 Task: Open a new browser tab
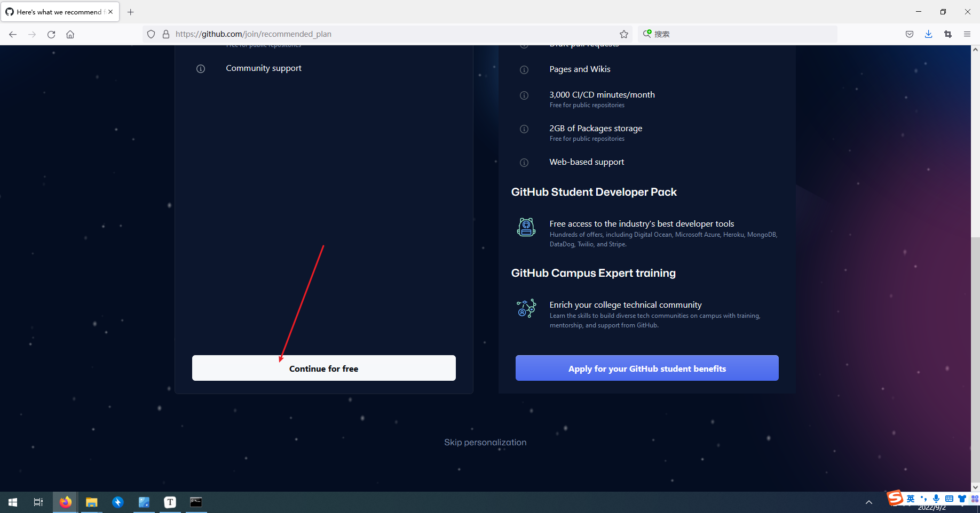point(131,12)
